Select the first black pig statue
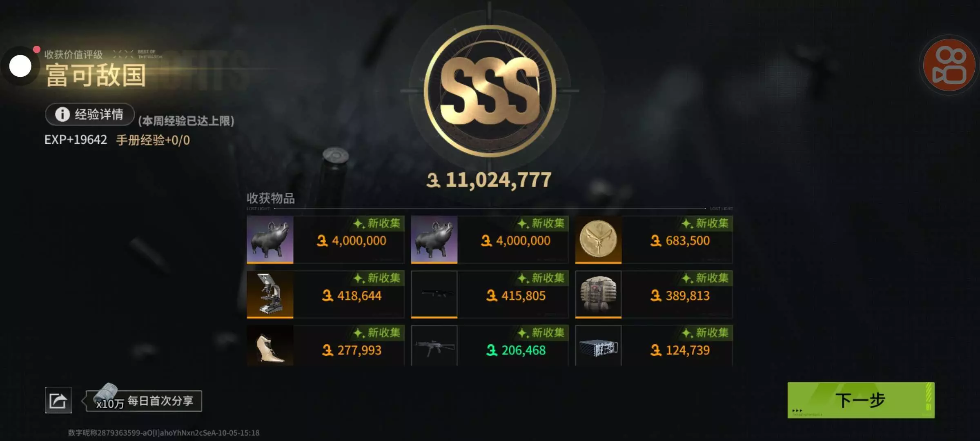Viewport: 980px width, 441px height. (270, 240)
